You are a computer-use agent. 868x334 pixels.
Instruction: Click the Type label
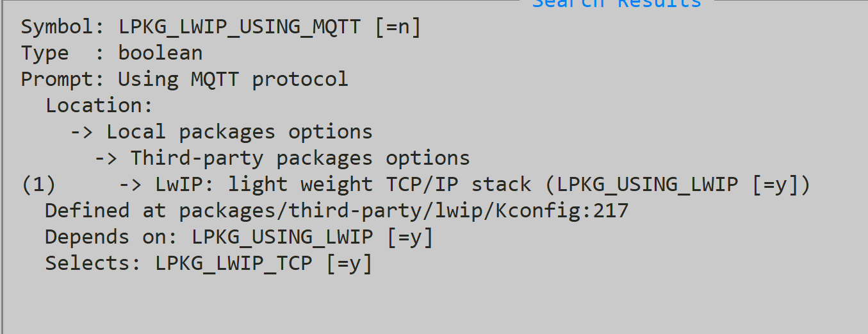tap(45, 53)
